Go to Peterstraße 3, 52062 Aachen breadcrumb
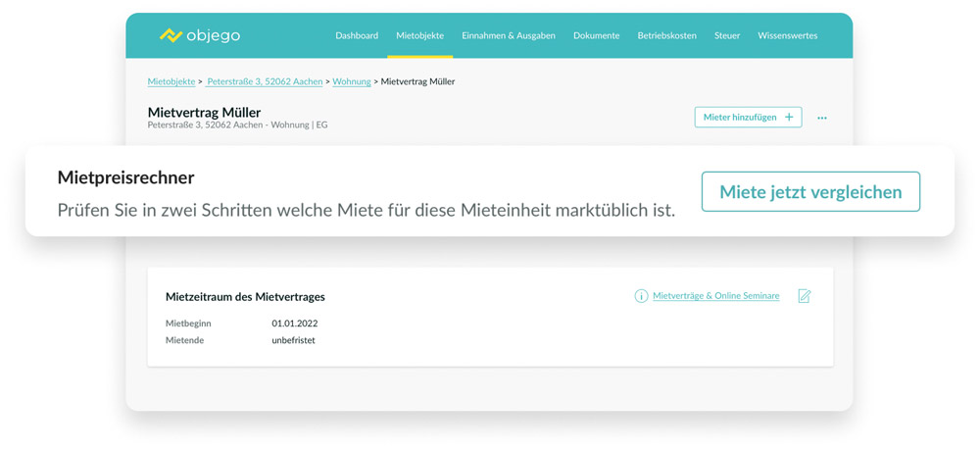Screen dimensions: 980x449 [265, 82]
